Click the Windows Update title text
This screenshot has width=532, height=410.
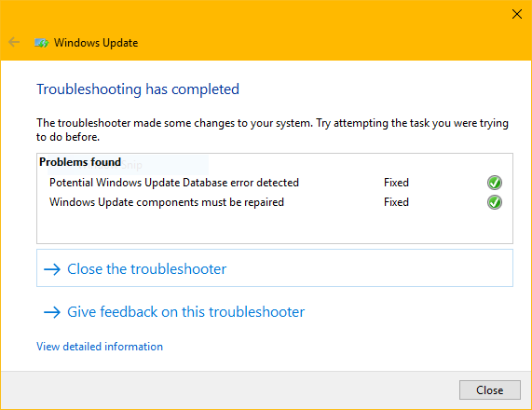tap(96, 43)
